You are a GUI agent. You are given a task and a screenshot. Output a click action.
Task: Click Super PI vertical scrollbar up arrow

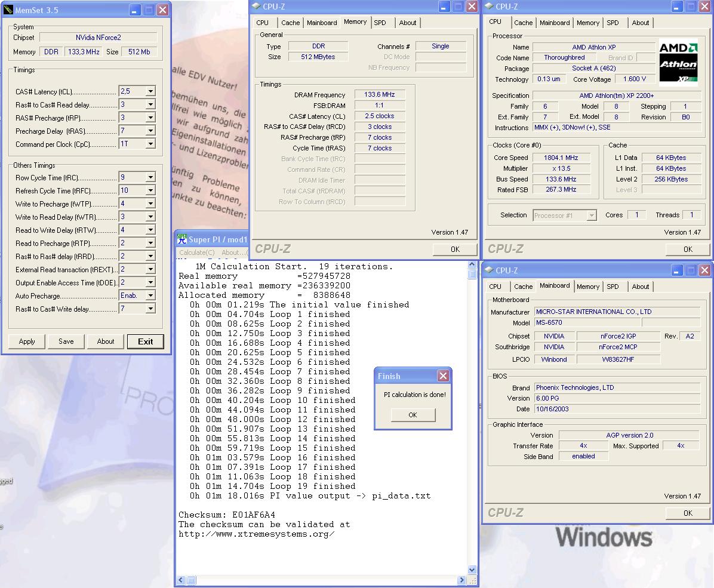[472, 264]
